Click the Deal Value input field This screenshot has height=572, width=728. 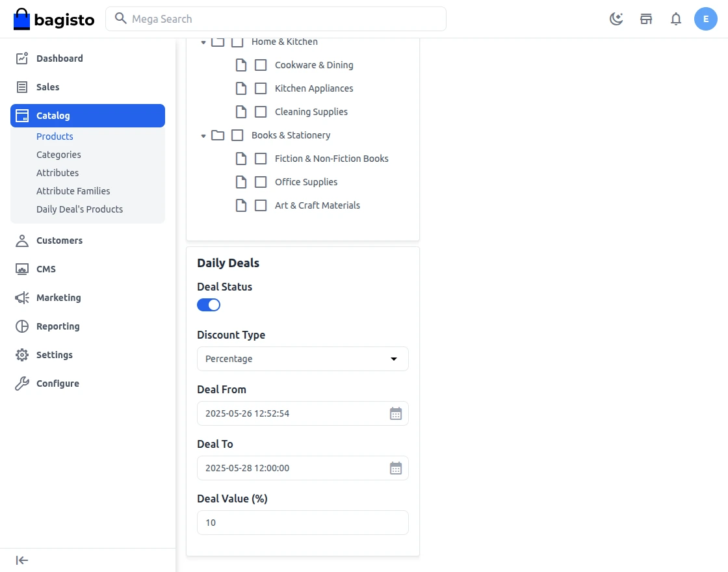click(x=303, y=523)
